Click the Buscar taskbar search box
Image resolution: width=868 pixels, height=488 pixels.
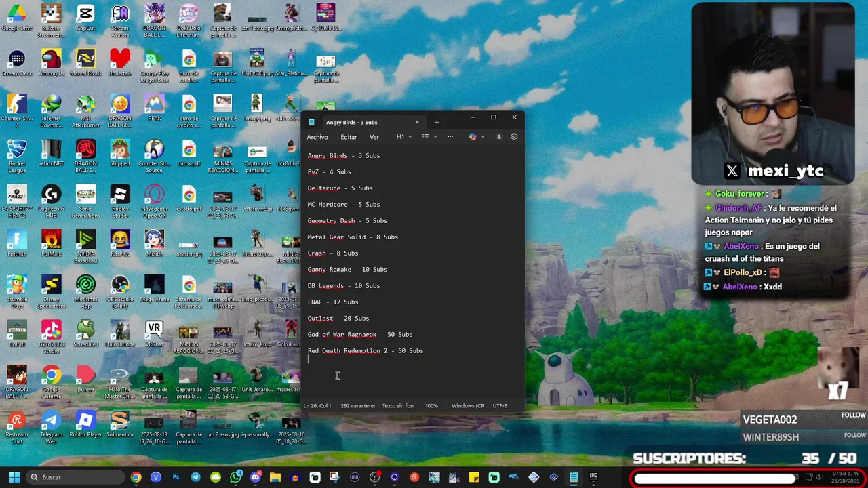(x=75, y=477)
